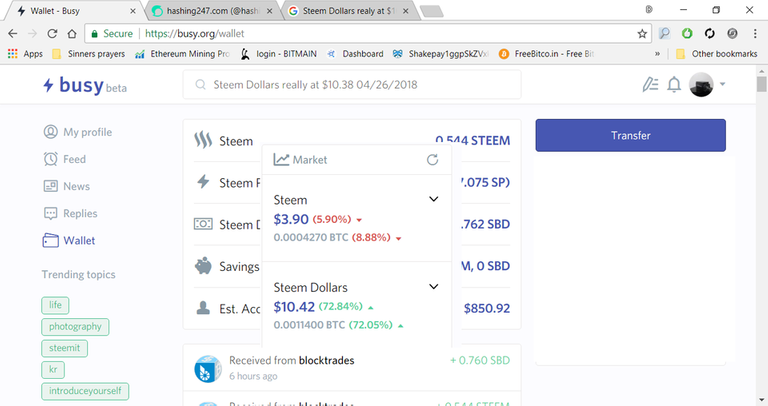This screenshot has width=768, height=406.
Task: Click the Transfer button
Action: 630,135
